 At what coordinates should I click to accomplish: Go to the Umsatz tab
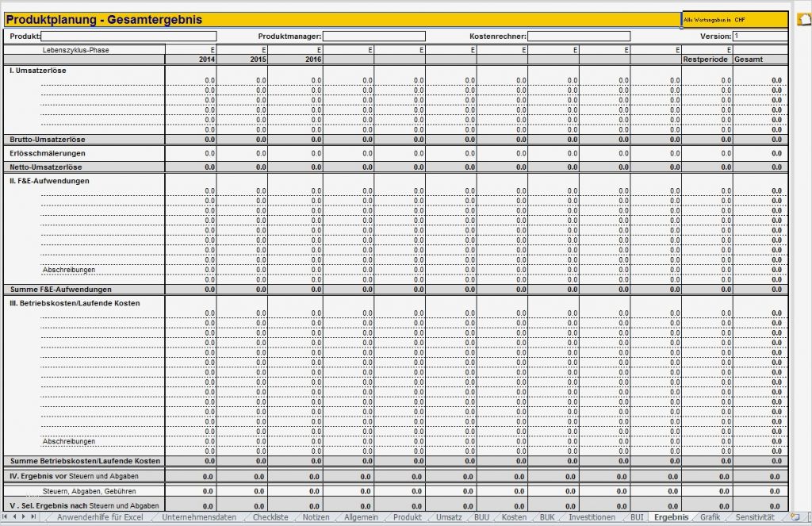[x=449, y=517]
